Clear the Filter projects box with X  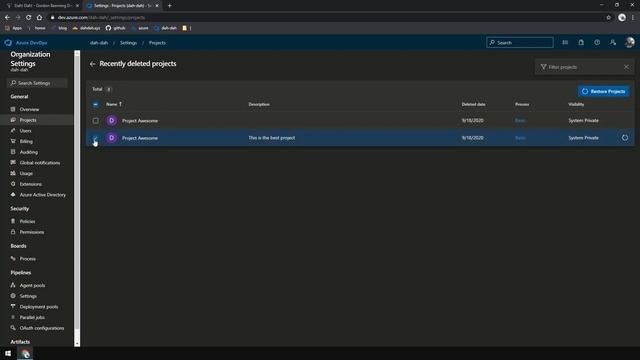[626, 67]
